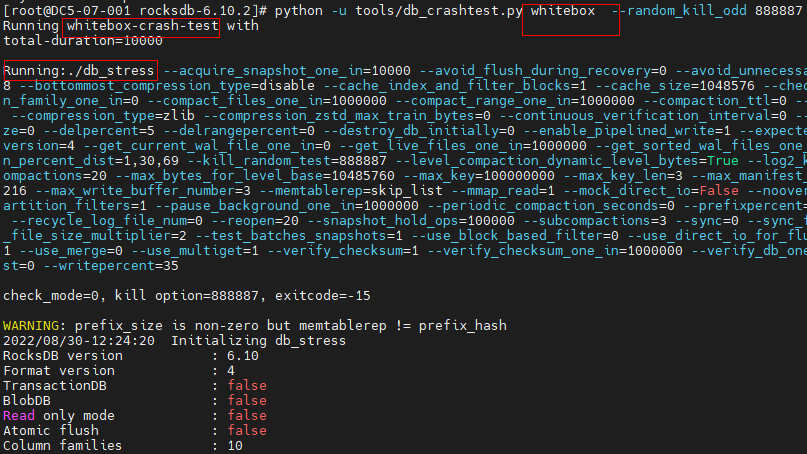Click the highlighted whitebox-crash-test text

pyautogui.click(x=142, y=26)
